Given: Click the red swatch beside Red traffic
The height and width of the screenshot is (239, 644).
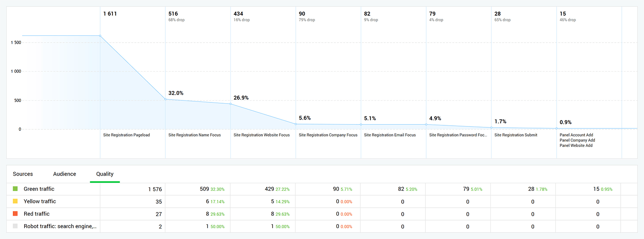Looking at the screenshot, I should (15, 214).
